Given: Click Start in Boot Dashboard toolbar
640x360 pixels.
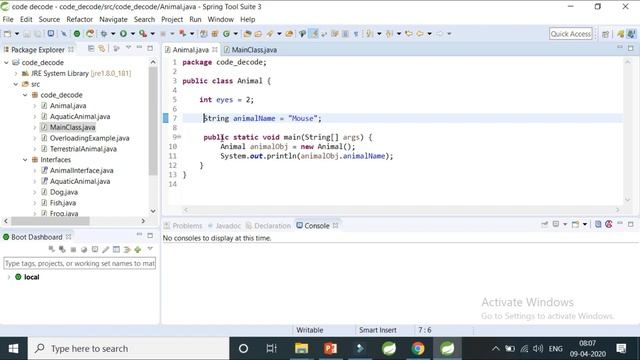Looking at the screenshot, I should 51,249.
